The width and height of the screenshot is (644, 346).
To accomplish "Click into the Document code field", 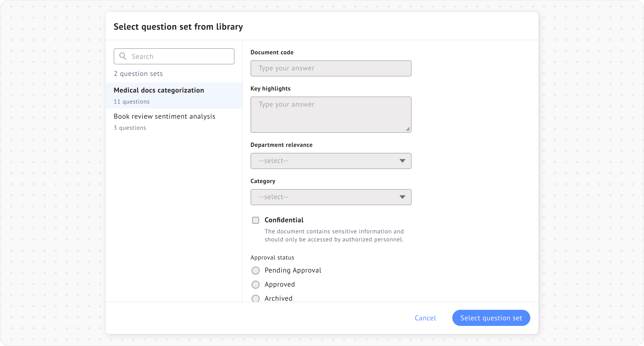I will tap(331, 68).
